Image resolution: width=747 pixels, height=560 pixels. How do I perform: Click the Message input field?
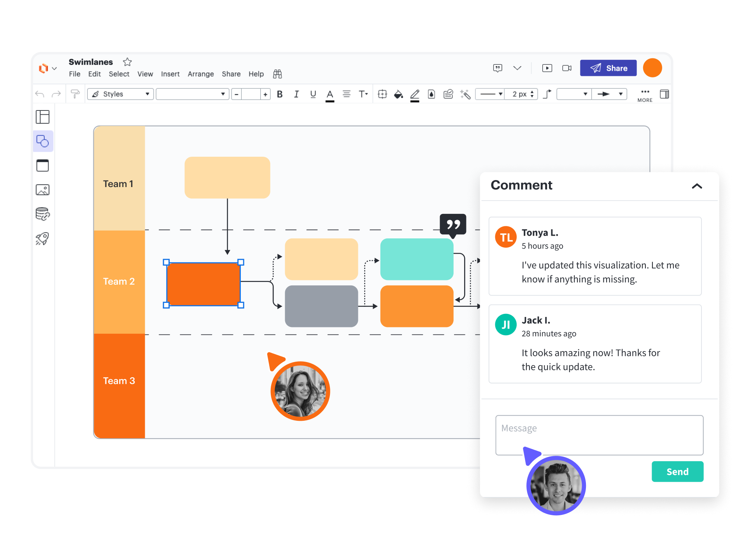(599, 435)
